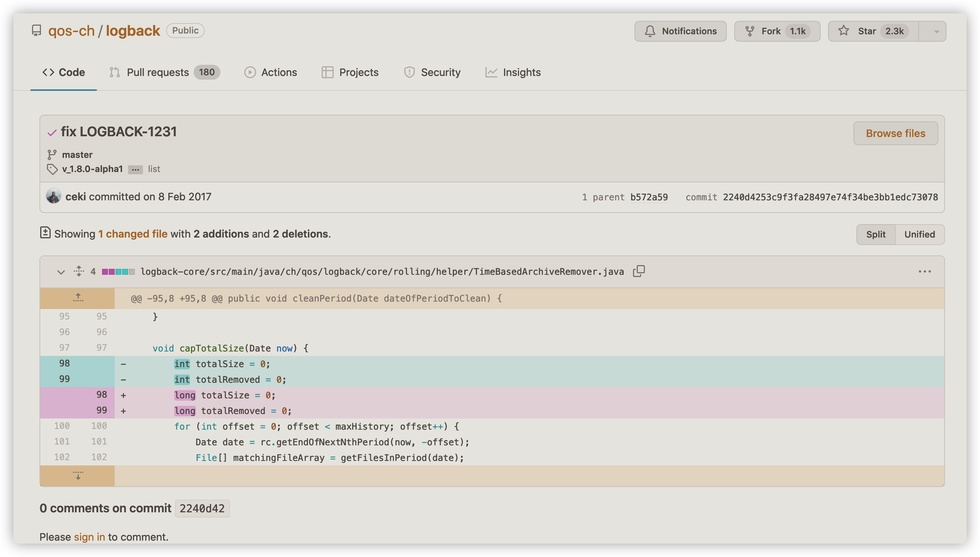Open the file options kebab menu
980x557 pixels.
(926, 271)
